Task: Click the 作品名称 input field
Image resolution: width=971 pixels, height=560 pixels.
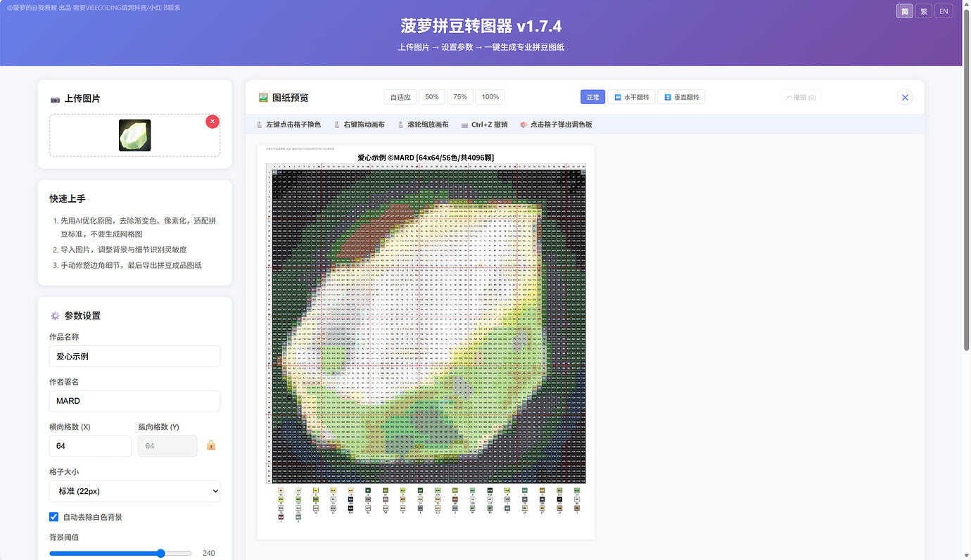Action: (134, 356)
